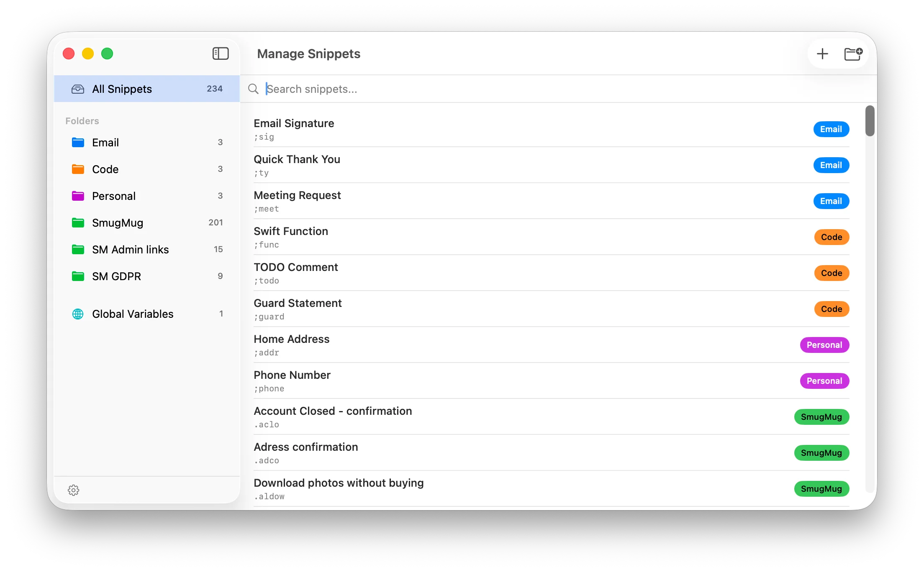Click the Global Variables globe icon
The width and height of the screenshot is (924, 572).
tap(78, 314)
